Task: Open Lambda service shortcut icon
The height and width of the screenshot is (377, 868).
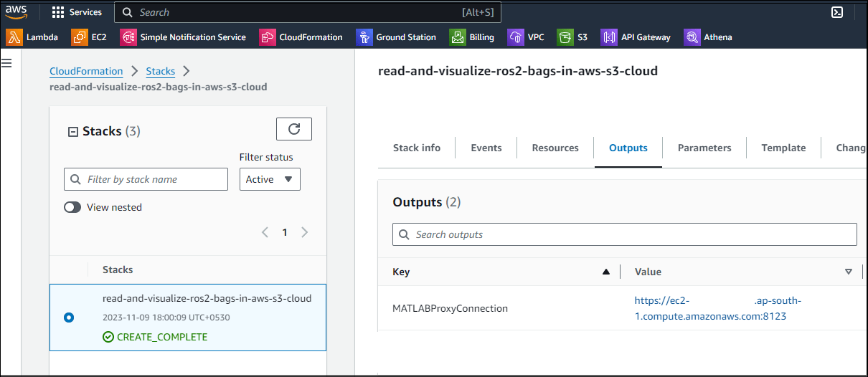Action: pyautogui.click(x=14, y=37)
